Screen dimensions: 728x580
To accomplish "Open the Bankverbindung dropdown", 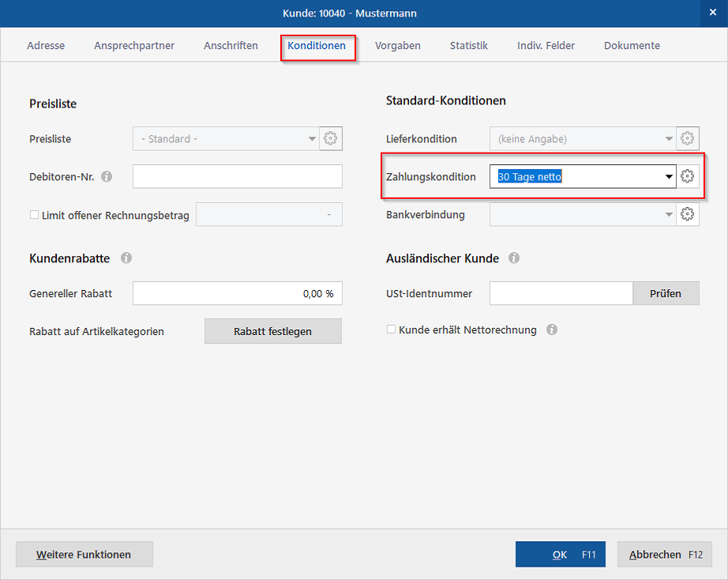I will point(669,215).
